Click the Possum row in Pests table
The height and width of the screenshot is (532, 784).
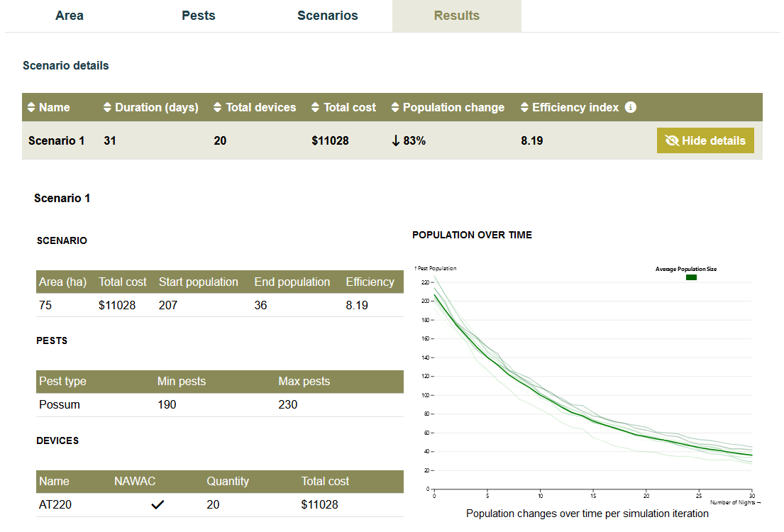(58, 404)
